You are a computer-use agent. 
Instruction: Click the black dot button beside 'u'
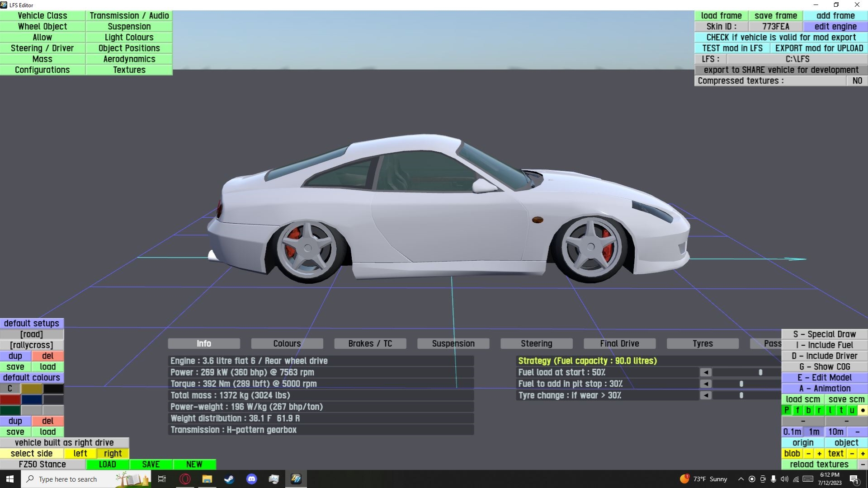click(x=863, y=410)
